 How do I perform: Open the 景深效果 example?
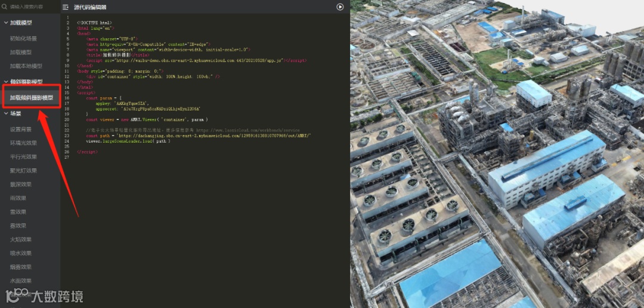click(21, 184)
